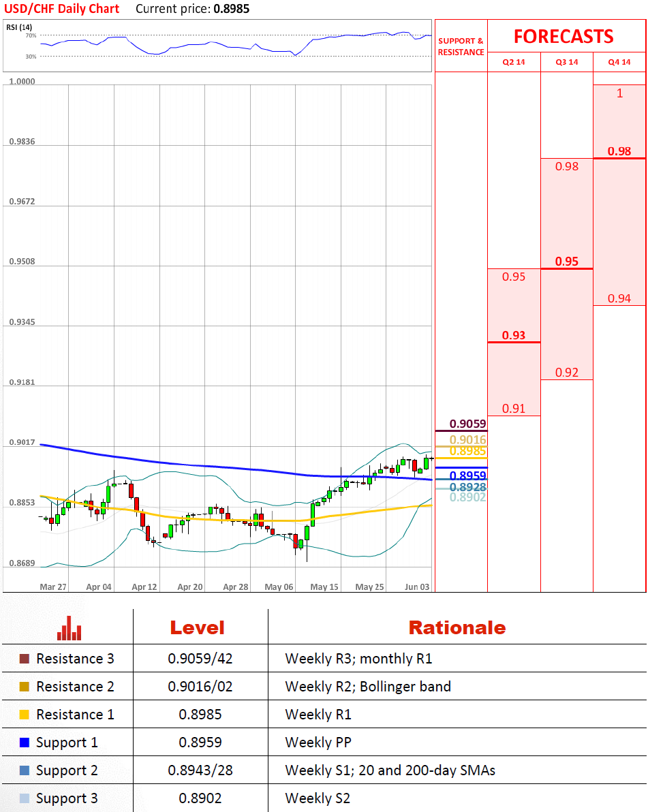Screen dimensions: 648x812
Task: Click level cell 0.8943/28
Action: pos(200,770)
